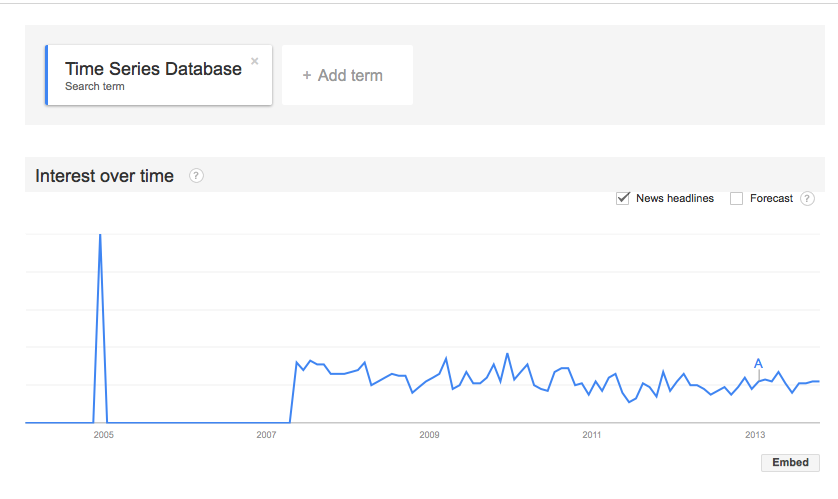Click the 2009 label on the time axis
838x499 pixels.
point(429,435)
